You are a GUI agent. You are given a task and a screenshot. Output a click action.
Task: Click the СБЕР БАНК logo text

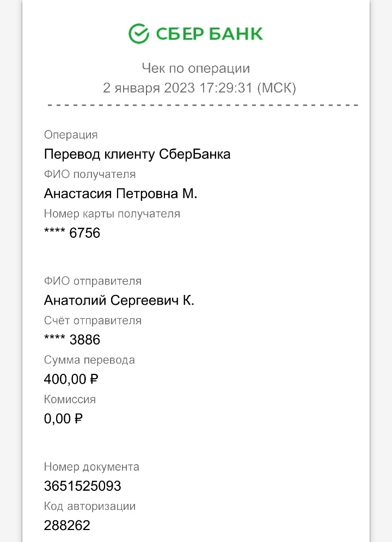[209, 34]
